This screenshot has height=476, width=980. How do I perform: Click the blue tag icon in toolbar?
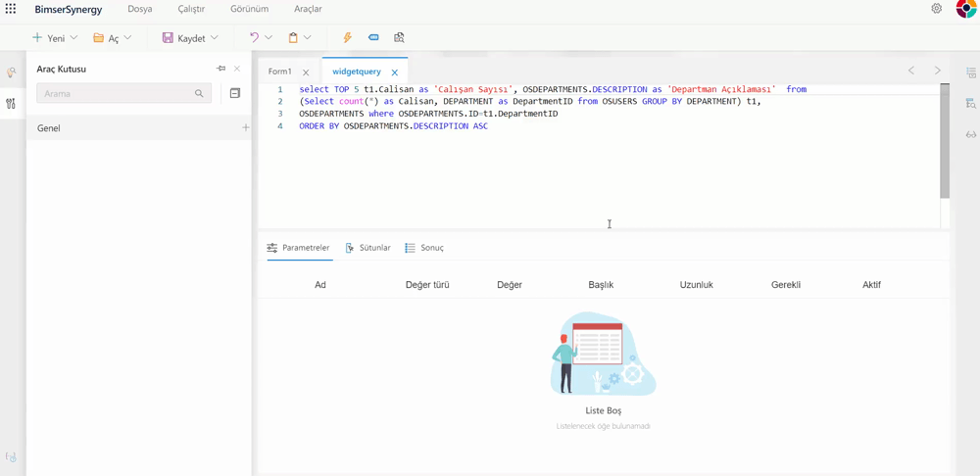(373, 38)
